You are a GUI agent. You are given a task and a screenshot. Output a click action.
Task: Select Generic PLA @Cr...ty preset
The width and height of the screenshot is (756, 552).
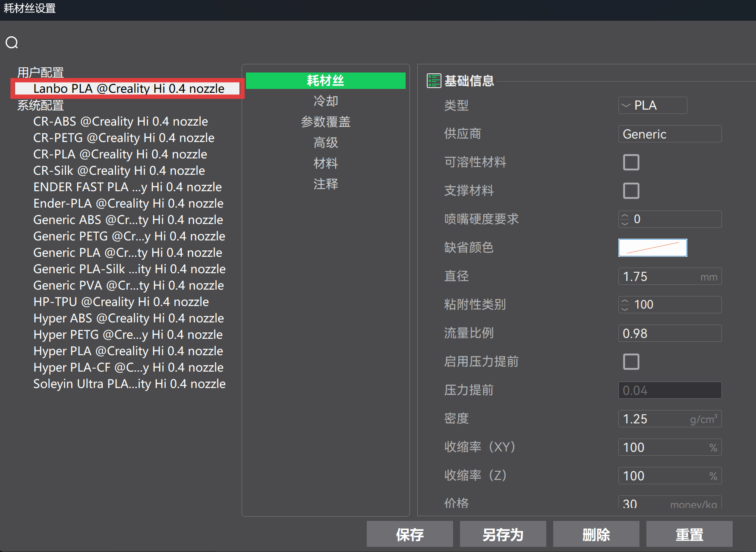128,253
